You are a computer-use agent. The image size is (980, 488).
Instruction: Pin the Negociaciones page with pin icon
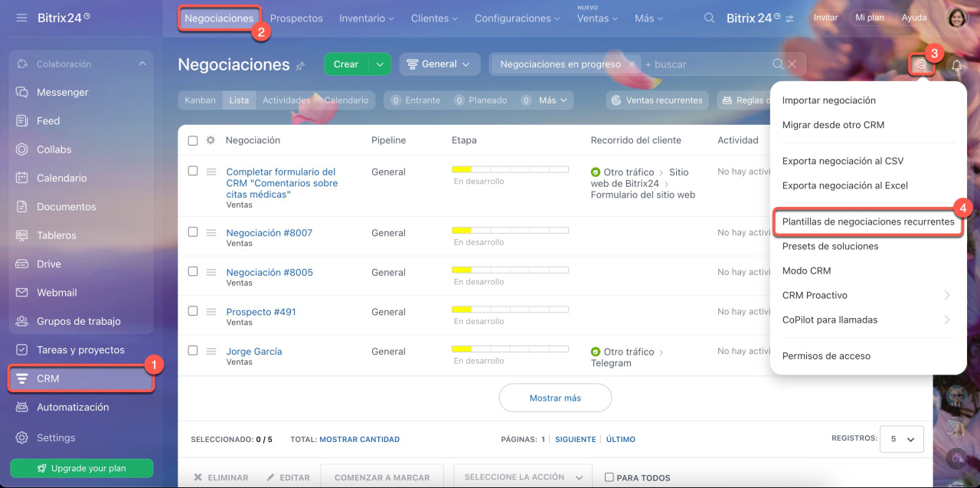300,66
